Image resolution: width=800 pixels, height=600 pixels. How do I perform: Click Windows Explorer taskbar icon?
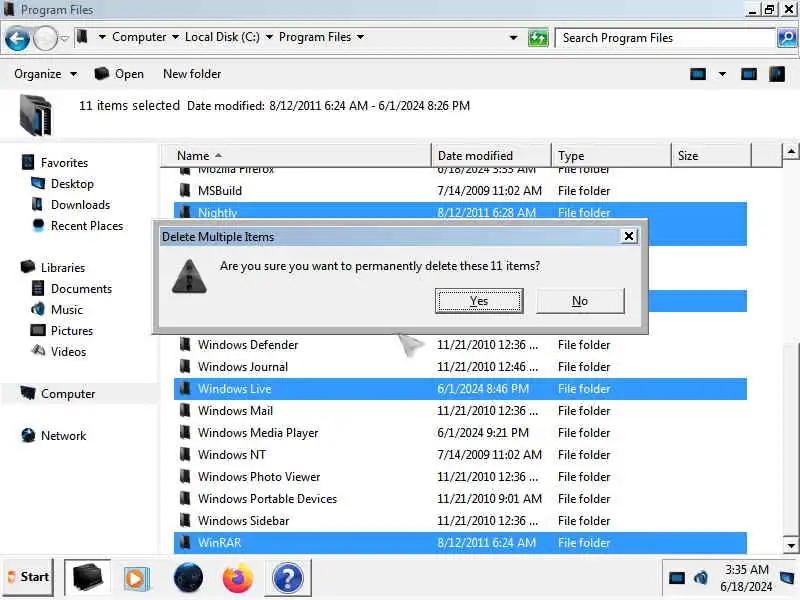(x=87, y=577)
